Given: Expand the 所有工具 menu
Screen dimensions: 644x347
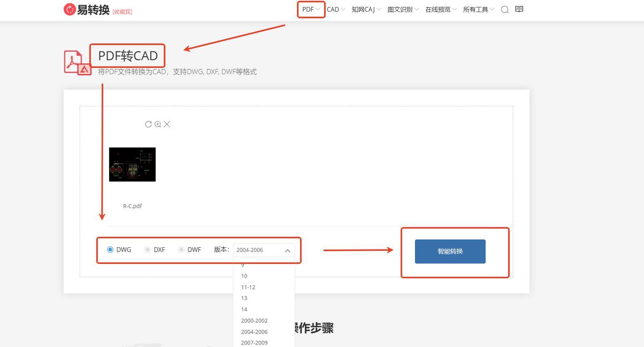Looking at the screenshot, I should pyautogui.click(x=478, y=9).
